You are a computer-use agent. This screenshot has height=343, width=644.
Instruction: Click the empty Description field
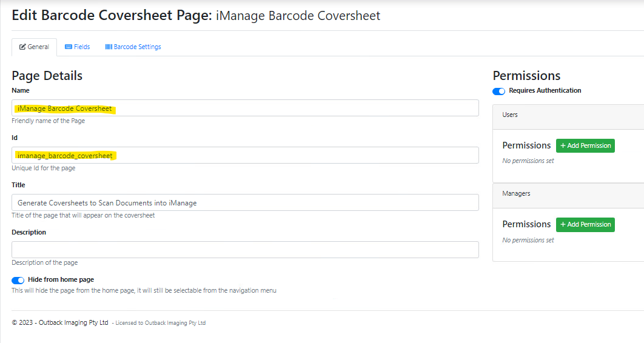click(245, 250)
